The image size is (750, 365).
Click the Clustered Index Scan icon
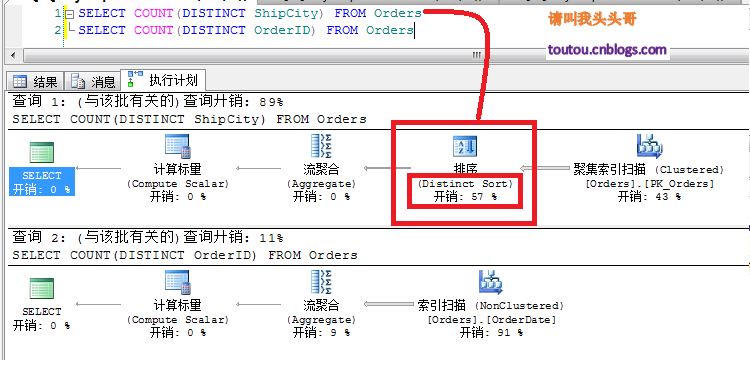(x=649, y=145)
